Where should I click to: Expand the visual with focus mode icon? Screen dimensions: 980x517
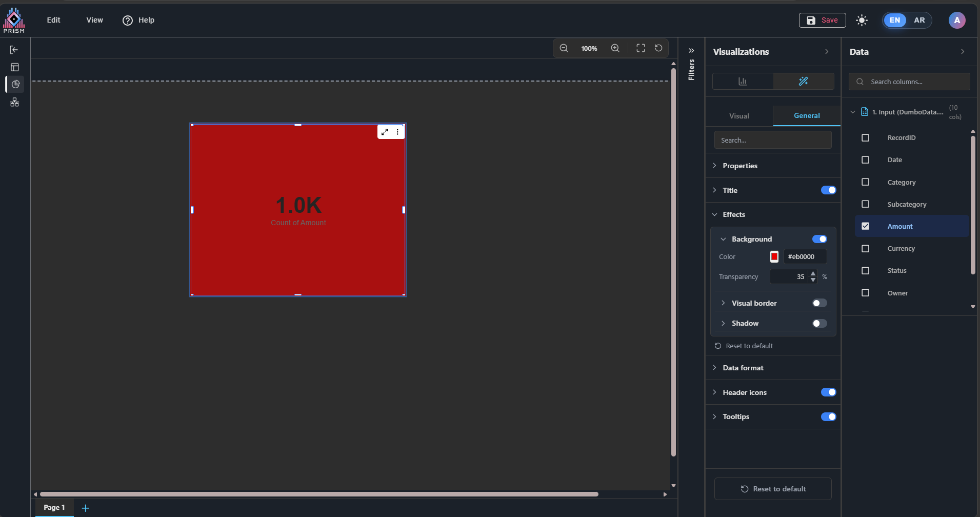[385, 132]
